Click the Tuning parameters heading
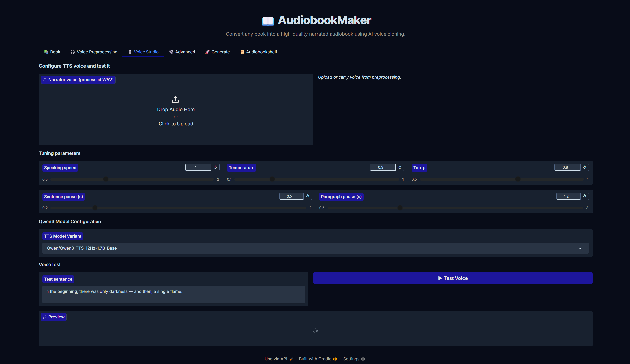 pos(59,153)
